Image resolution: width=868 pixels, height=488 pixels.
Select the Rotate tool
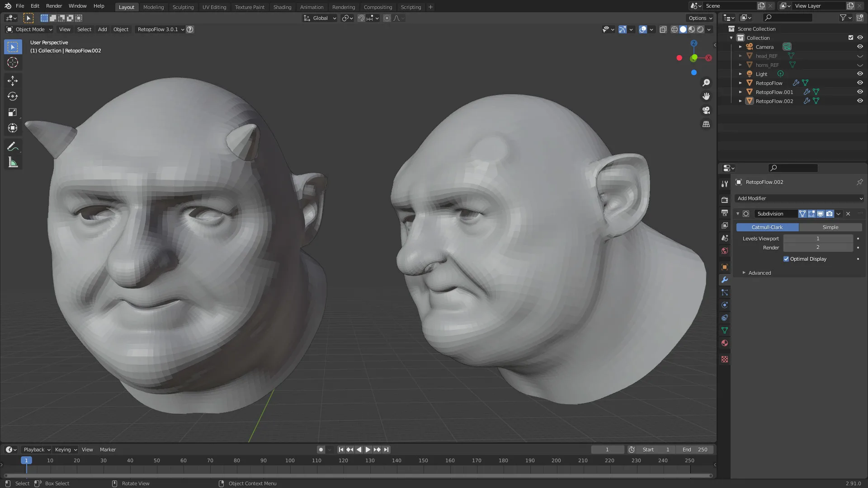click(x=13, y=97)
